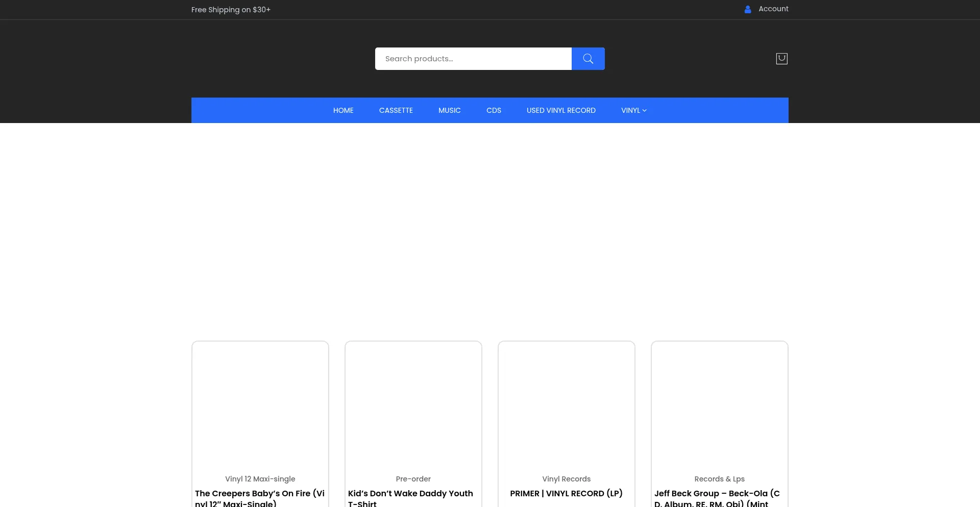Viewport: 980px width, 507px height.
Task: Click Free Shipping on $30+ text
Action: pos(231,10)
